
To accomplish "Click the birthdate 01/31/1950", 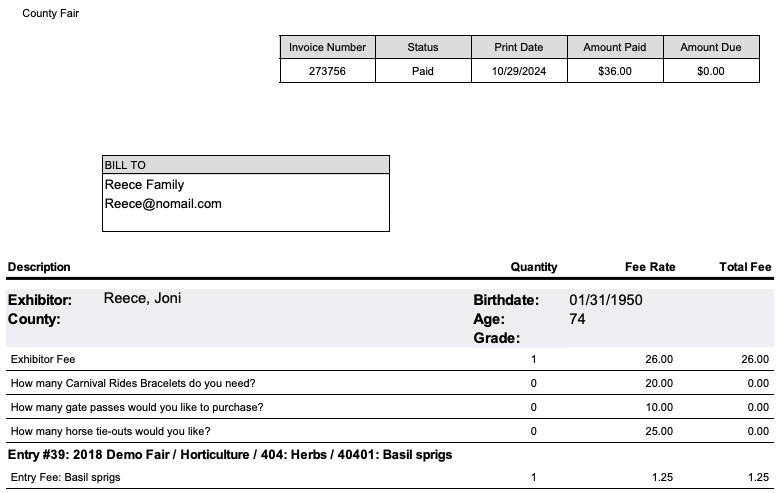I will click(x=606, y=300).
